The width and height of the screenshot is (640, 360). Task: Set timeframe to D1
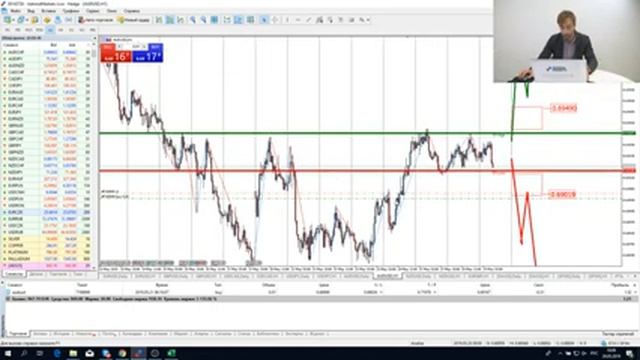(x=71, y=30)
